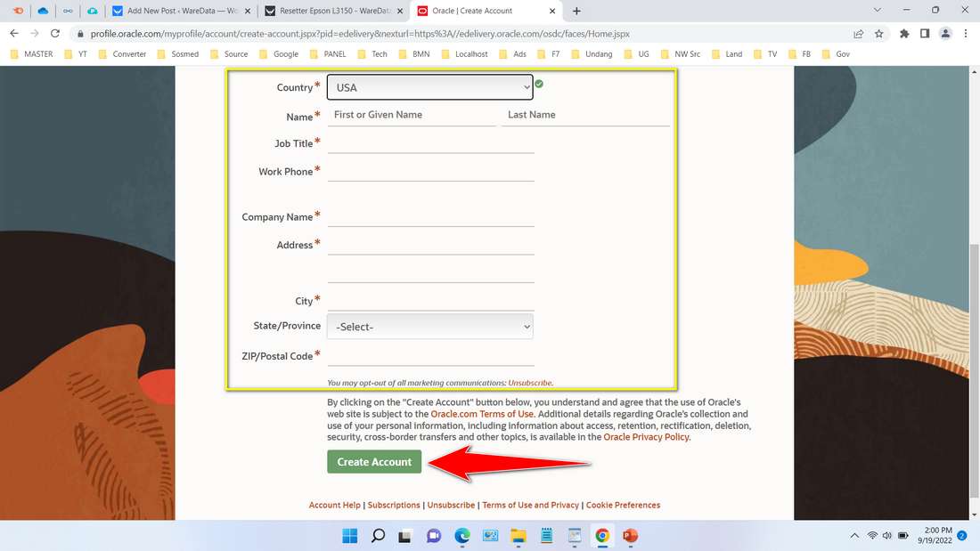Launch Windows Search from the taskbar
The width and height of the screenshot is (980, 551).
point(378,535)
